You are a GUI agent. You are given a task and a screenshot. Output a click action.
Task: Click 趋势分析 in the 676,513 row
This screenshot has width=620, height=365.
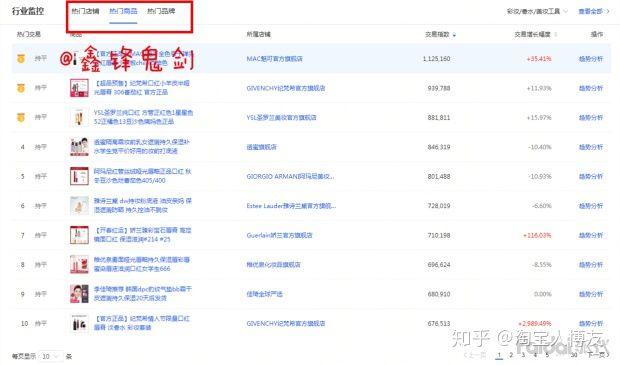point(591,323)
